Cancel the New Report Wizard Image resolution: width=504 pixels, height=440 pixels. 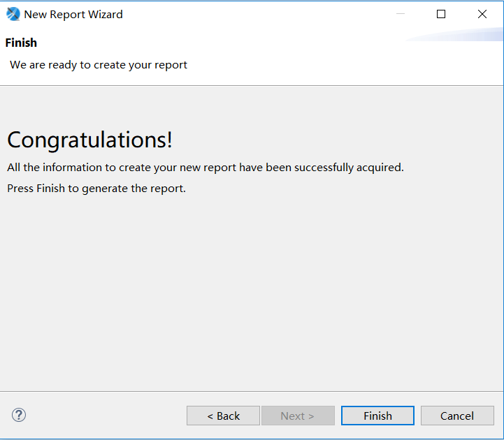point(457,416)
